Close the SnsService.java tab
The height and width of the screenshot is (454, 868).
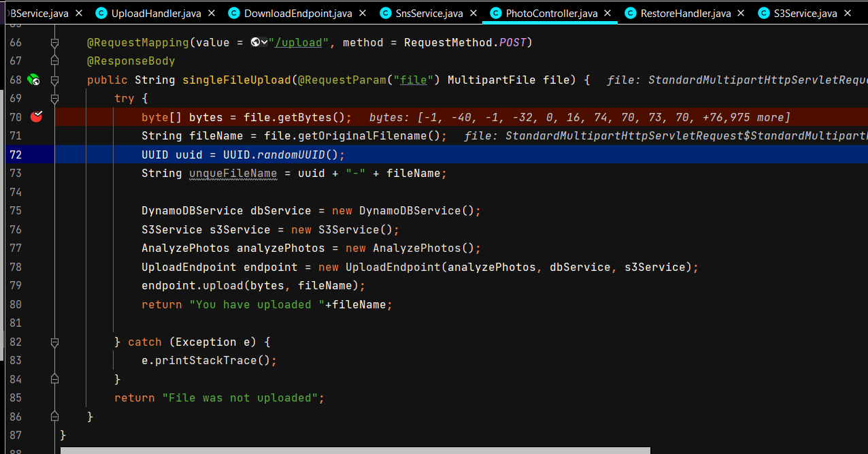pos(473,13)
